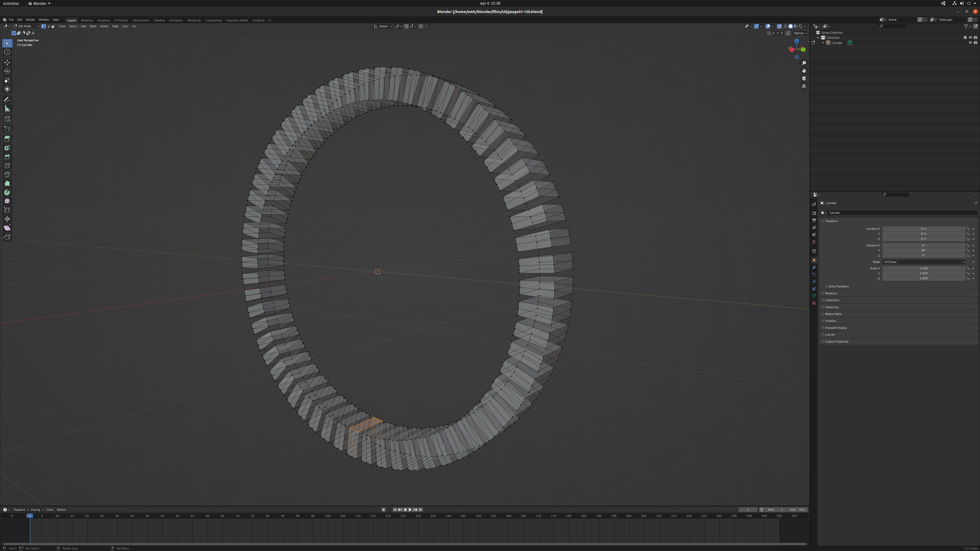Enable face select mode

pyautogui.click(x=53, y=26)
